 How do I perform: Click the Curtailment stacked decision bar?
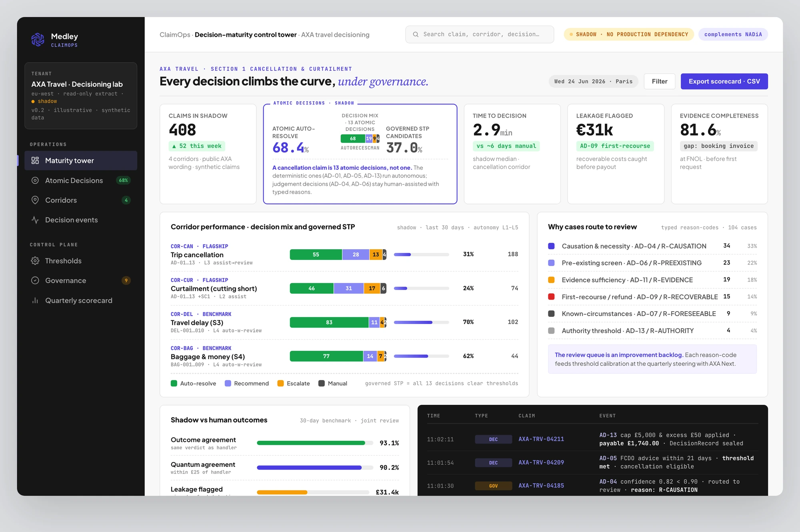pos(338,288)
